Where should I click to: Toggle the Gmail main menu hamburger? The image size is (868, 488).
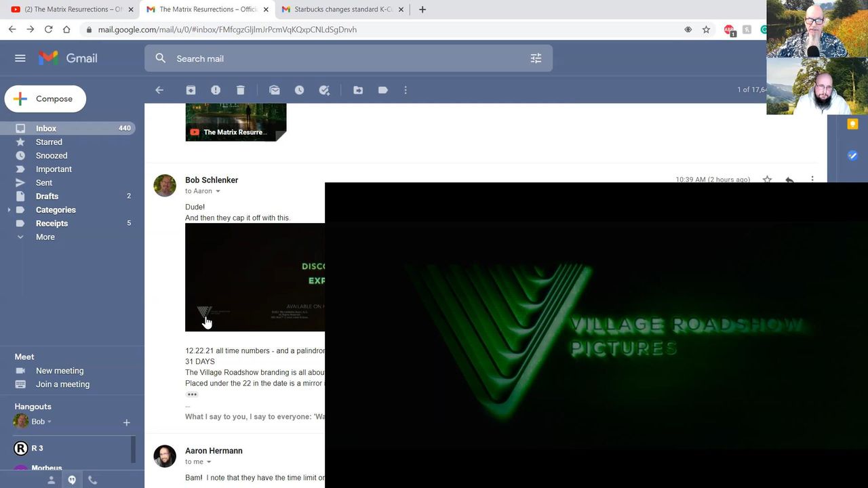[x=20, y=58]
